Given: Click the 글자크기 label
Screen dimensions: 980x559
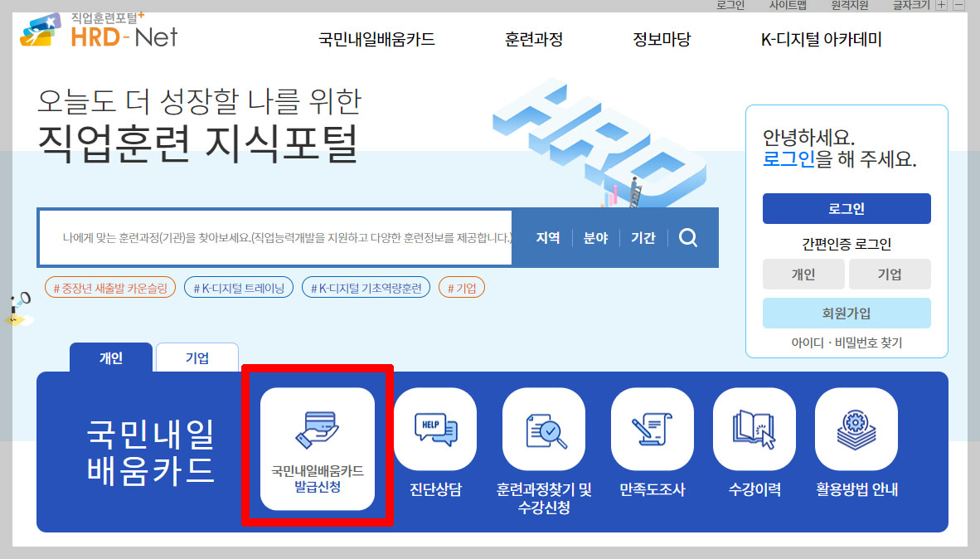Looking at the screenshot, I should pyautogui.click(x=911, y=5).
